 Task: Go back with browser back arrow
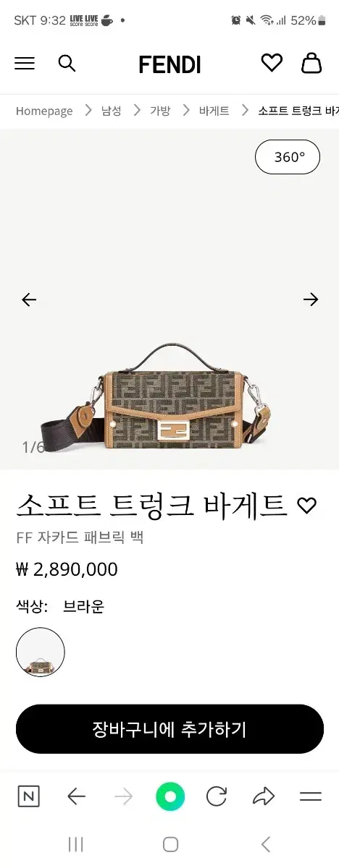click(x=76, y=797)
